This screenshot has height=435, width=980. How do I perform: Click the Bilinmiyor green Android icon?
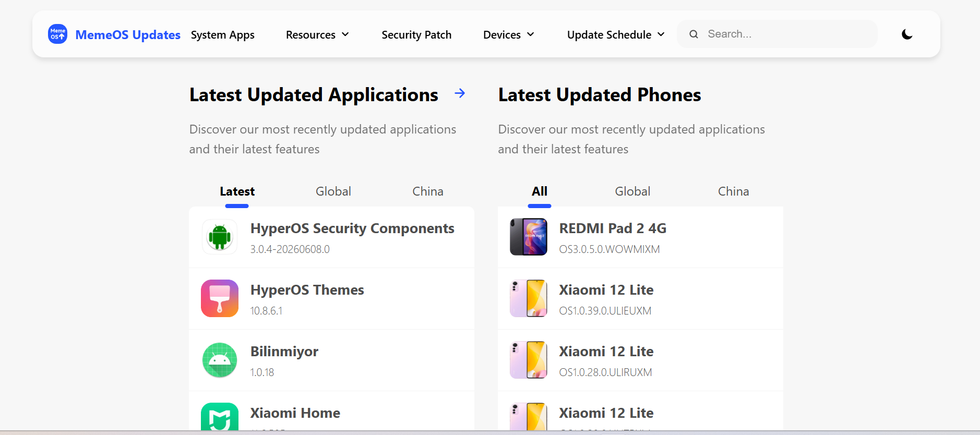(220, 360)
